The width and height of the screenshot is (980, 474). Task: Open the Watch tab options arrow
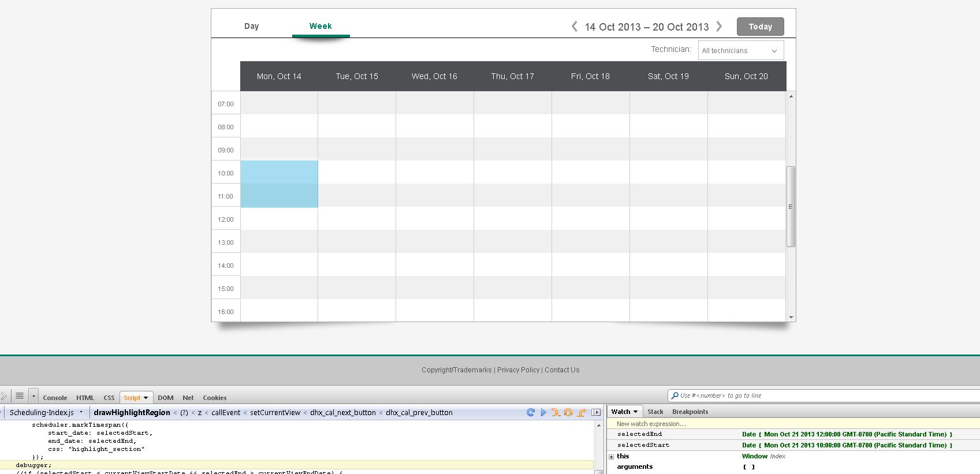pos(636,412)
